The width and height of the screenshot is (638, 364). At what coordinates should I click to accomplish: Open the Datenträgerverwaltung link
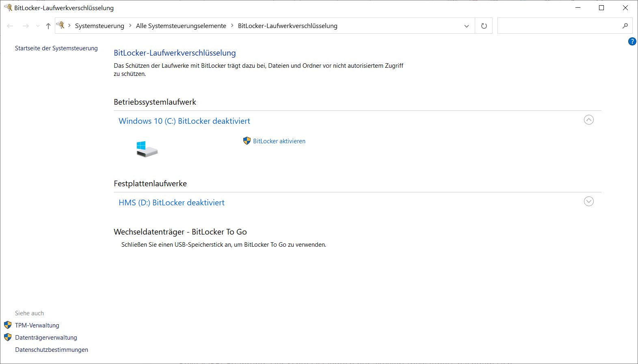click(46, 338)
